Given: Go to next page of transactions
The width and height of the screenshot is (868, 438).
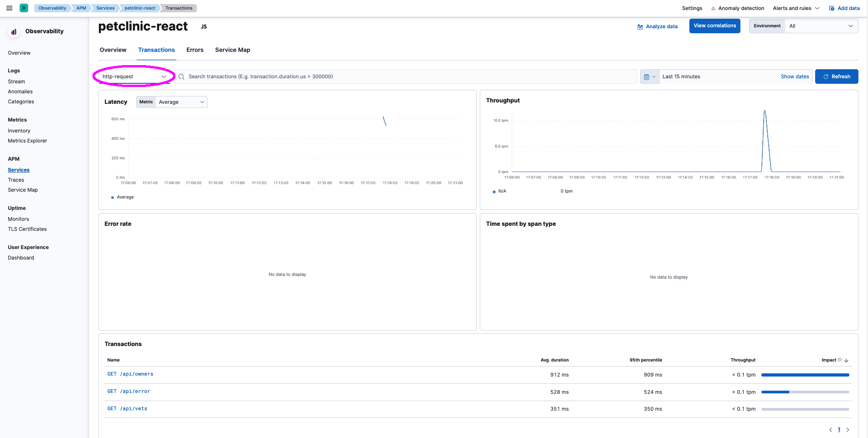Looking at the screenshot, I should point(847,430).
